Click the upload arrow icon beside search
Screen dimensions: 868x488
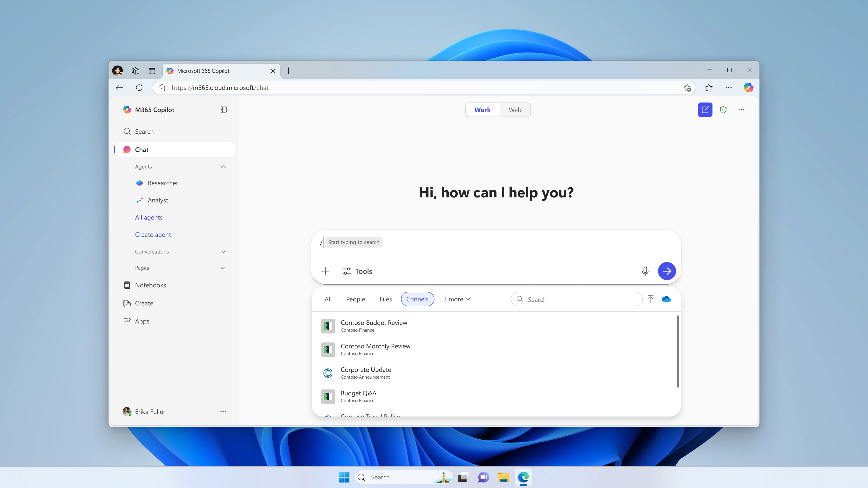pyautogui.click(x=651, y=299)
